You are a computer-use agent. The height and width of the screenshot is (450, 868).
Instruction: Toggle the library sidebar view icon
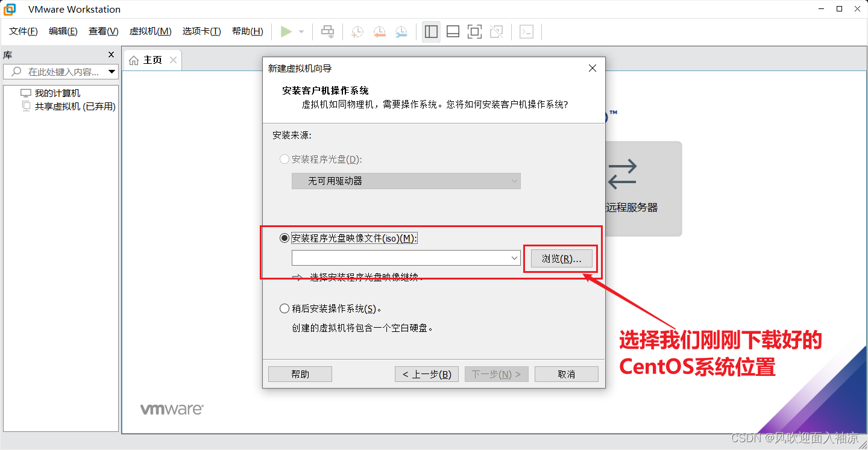431,32
